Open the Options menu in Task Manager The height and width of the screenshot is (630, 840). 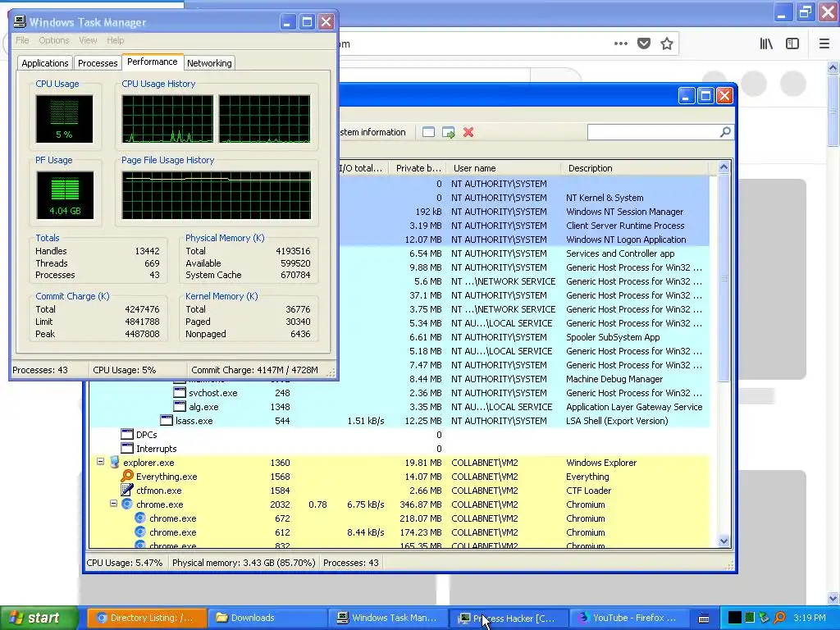(53, 40)
